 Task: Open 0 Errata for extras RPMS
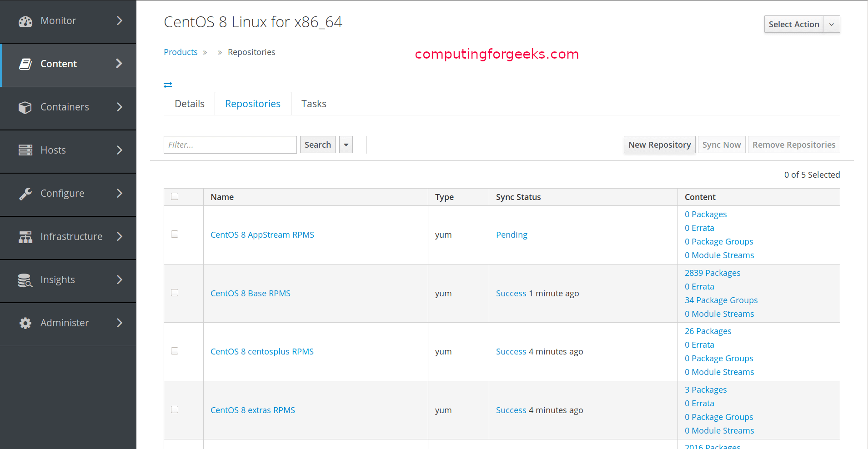699,404
